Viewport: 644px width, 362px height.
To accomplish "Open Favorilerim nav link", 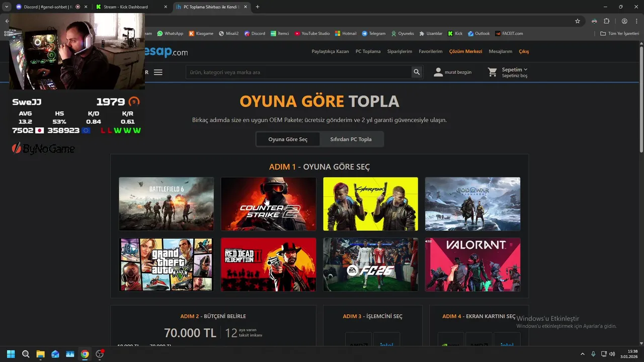I will click(x=431, y=51).
